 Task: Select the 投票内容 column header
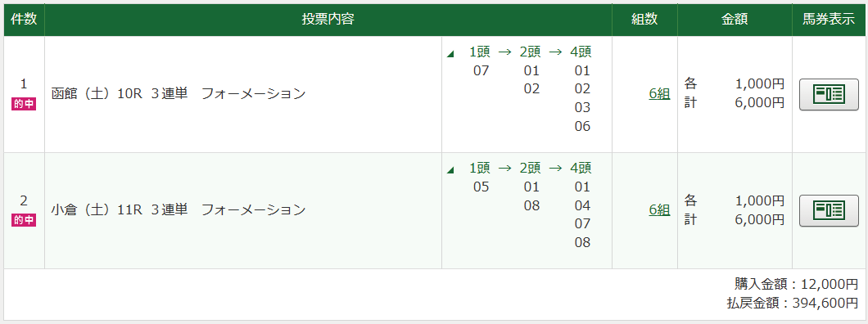point(328,20)
